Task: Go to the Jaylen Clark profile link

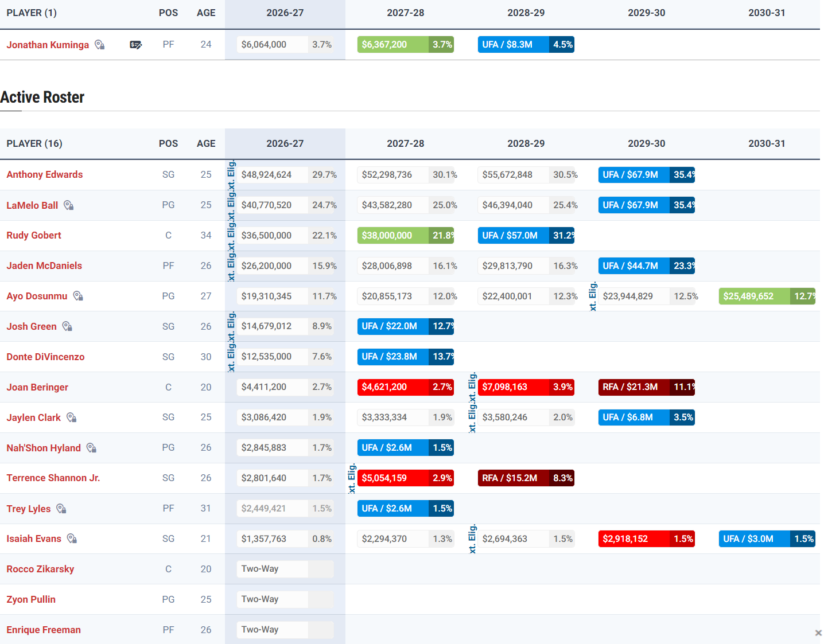Action: (33, 417)
